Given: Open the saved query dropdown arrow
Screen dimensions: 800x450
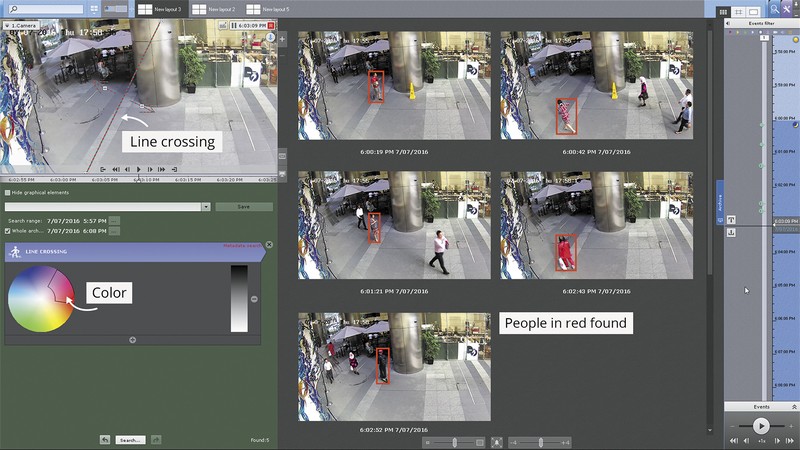Looking at the screenshot, I should (206, 207).
